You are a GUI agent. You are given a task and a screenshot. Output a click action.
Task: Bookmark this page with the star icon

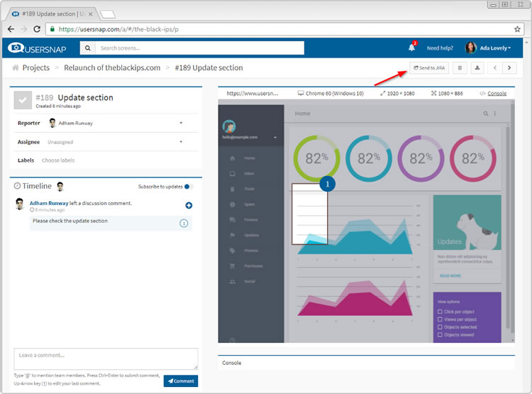(517, 29)
